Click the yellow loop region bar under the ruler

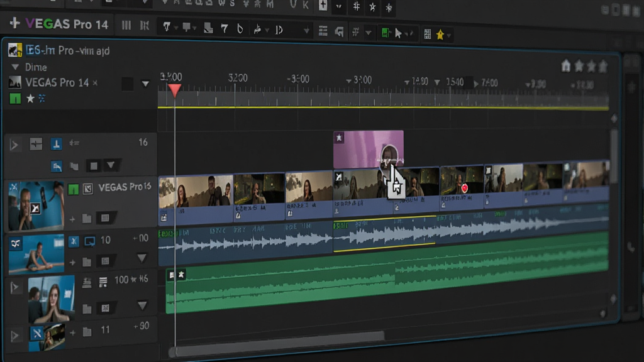pyautogui.click(x=383, y=107)
